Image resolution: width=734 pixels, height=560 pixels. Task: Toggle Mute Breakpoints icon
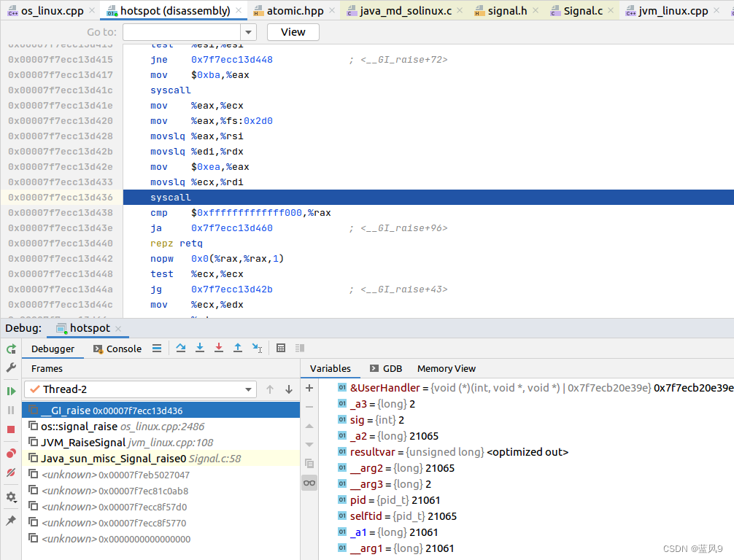(11, 472)
